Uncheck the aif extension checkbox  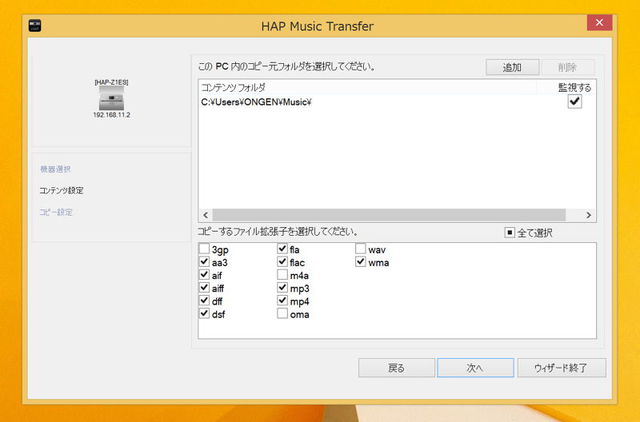[204, 275]
